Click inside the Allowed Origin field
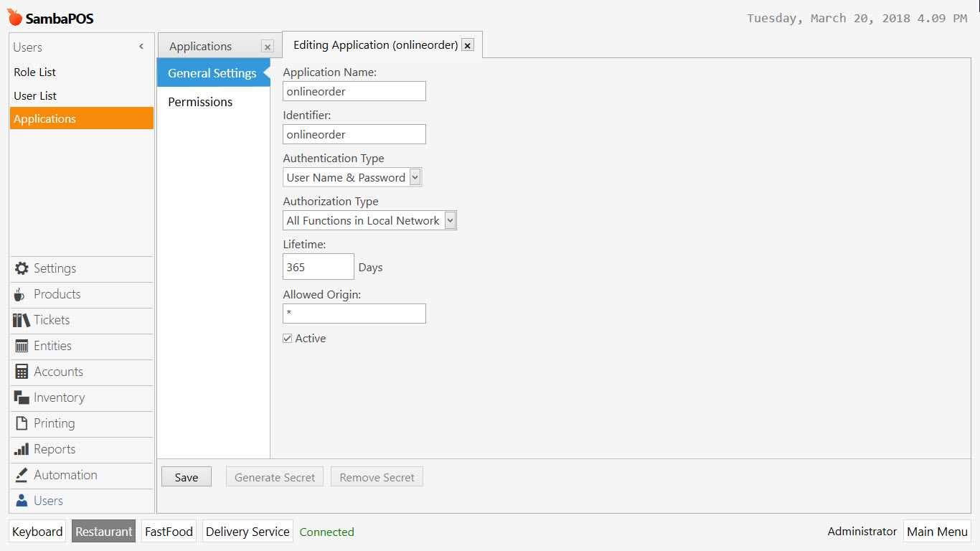The width and height of the screenshot is (980, 551). 354,314
